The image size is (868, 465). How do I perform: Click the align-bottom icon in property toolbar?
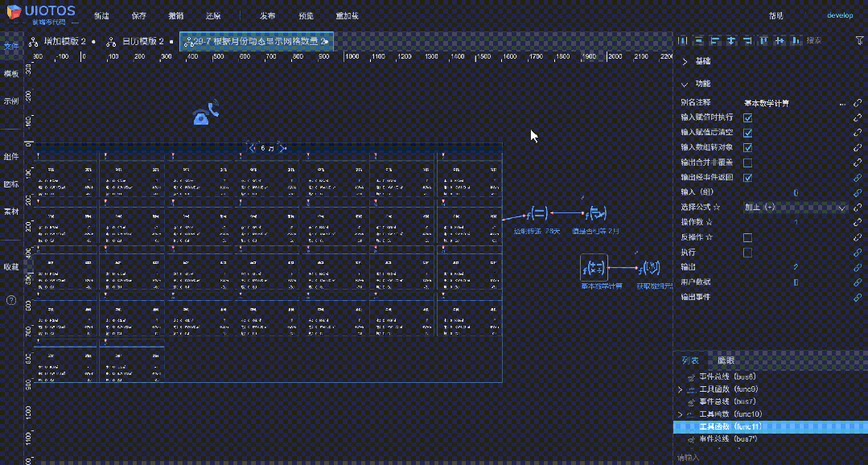click(796, 40)
